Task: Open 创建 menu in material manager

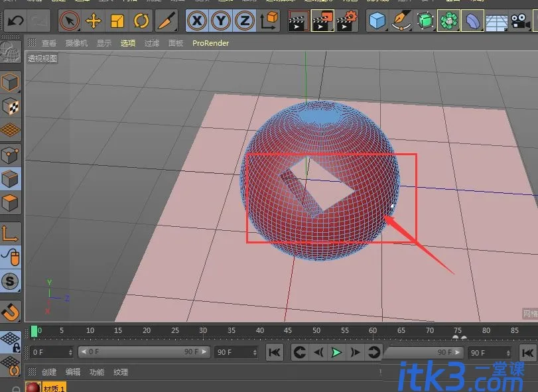Action: pyautogui.click(x=48, y=372)
